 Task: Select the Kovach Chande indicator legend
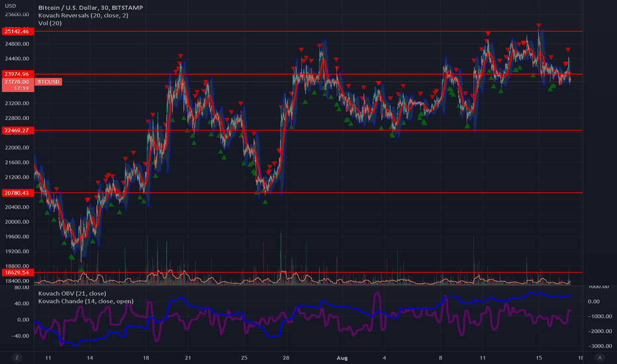[x=86, y=301]
